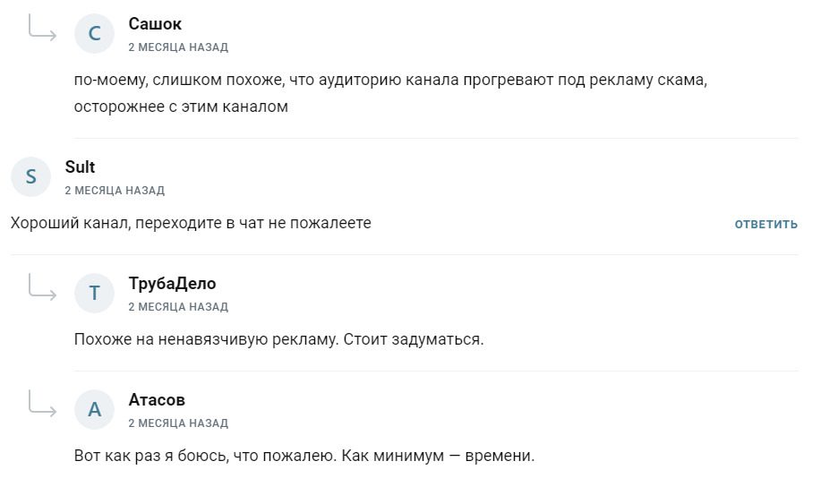Click the timestamp under Сашок's name
The width and height of the screenshot is (821, 504).
point(178,47)
